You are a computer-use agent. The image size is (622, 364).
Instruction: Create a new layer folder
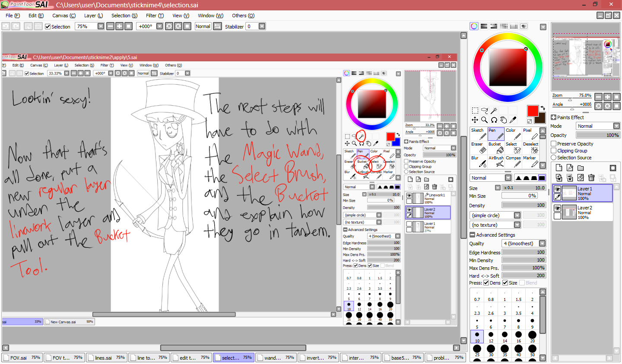(x=581, y=168)
